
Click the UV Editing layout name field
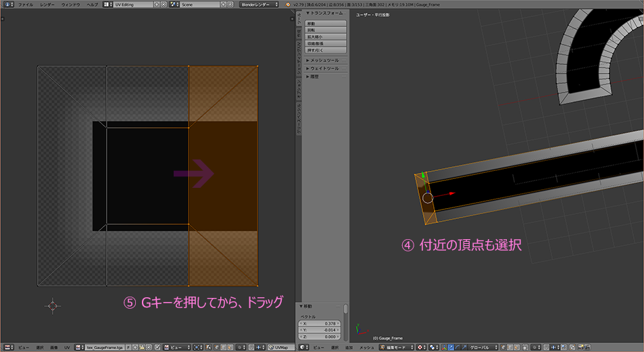132,5
